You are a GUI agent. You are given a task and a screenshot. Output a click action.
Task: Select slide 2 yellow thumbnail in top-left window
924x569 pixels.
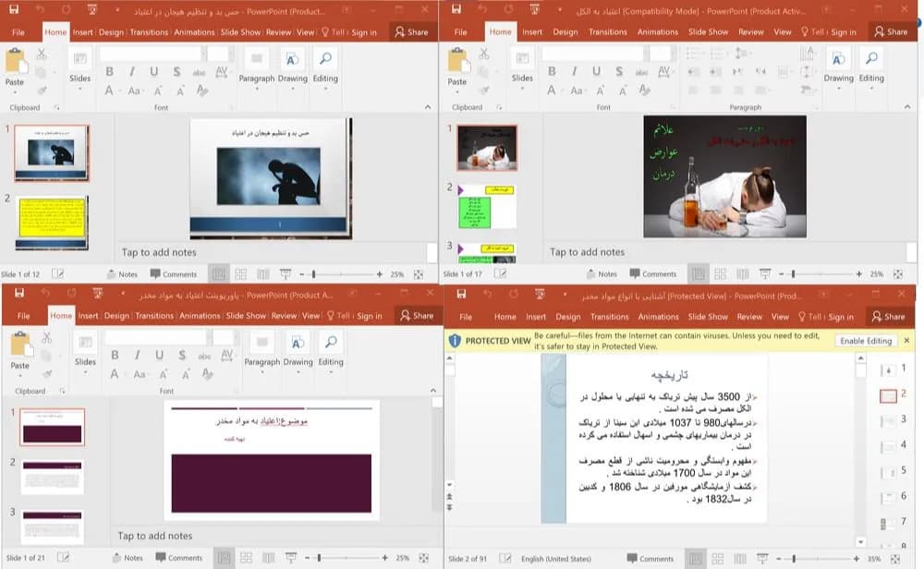[x=52, y=223]
